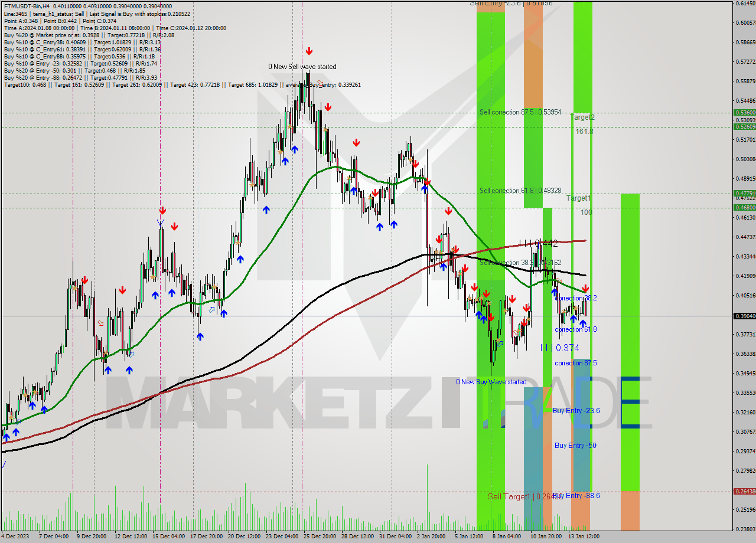Image resolution: width=756 pixels, height=543 pixels.
Task: Select the Target1 label
Action: 579,198
